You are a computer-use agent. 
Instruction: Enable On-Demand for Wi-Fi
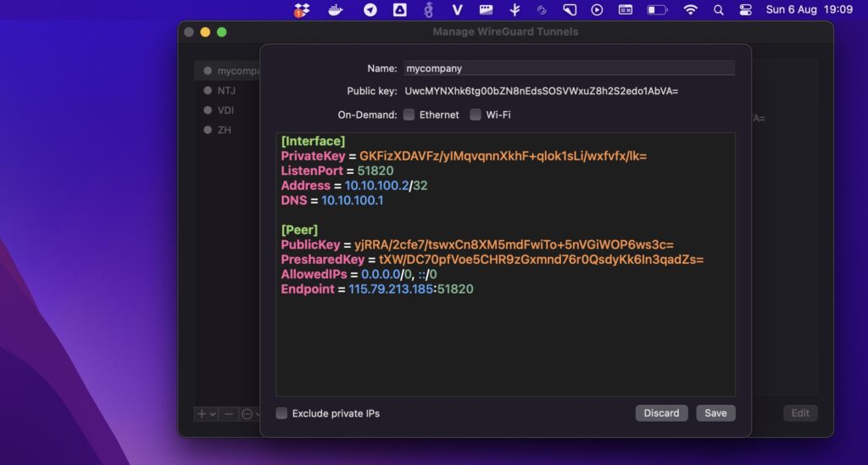(x=475, y=115)
